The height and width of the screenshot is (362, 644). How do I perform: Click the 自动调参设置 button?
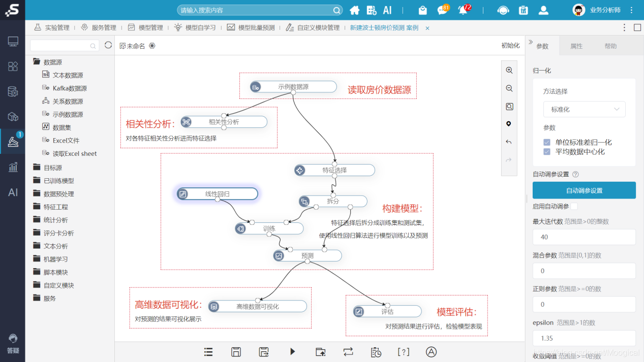(584, 190)
